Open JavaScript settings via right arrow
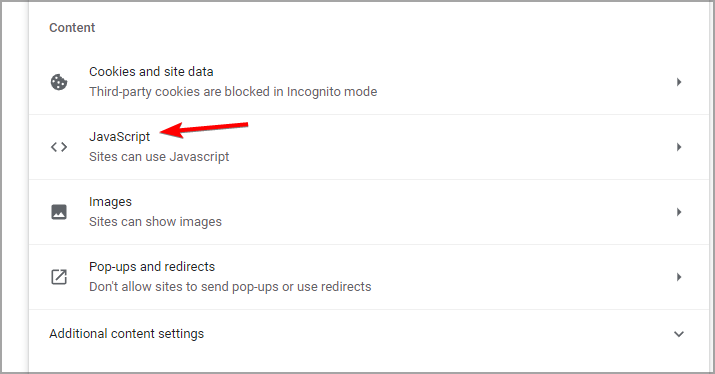Image resolution: width=715 pixels, height=374 pixels. (x=679, y=147)
